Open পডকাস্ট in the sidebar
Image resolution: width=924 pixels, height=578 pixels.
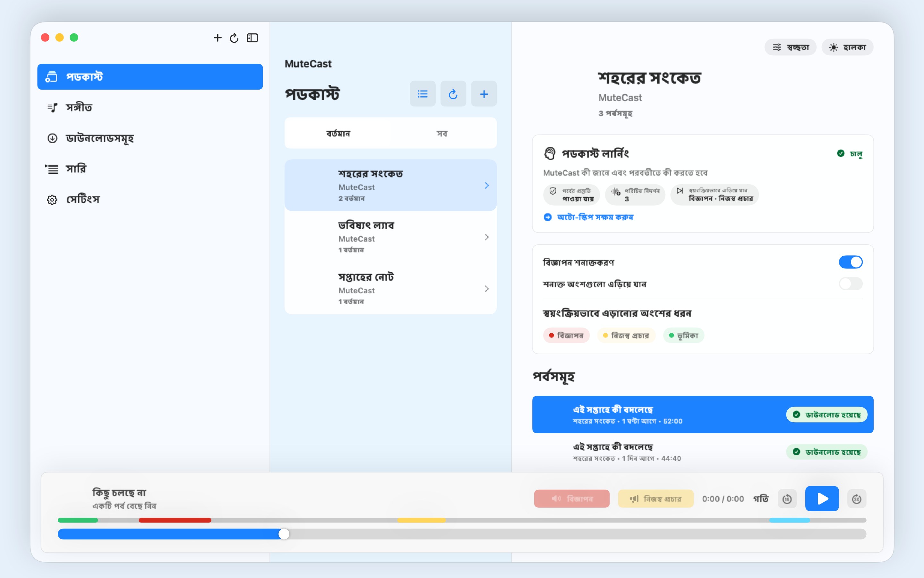150,77
